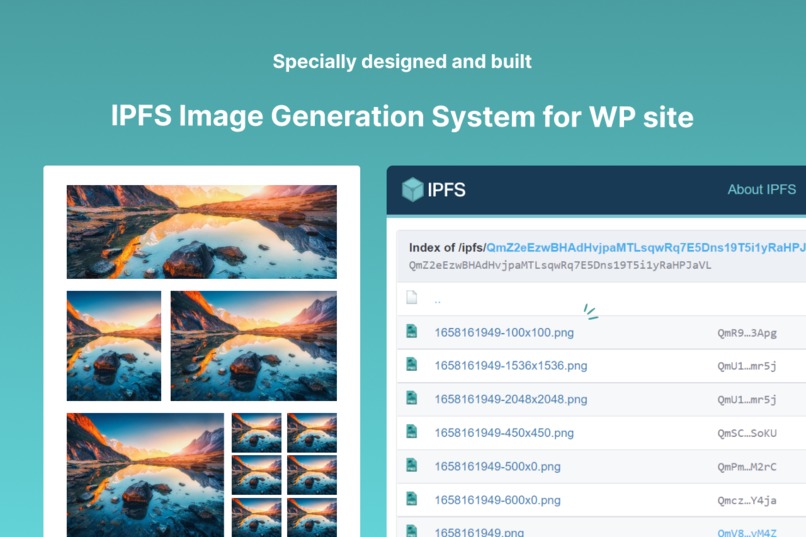Open 1658161949-450x450.png file link
This screenshot has width=806, height=537.
(x=504, y=433)
